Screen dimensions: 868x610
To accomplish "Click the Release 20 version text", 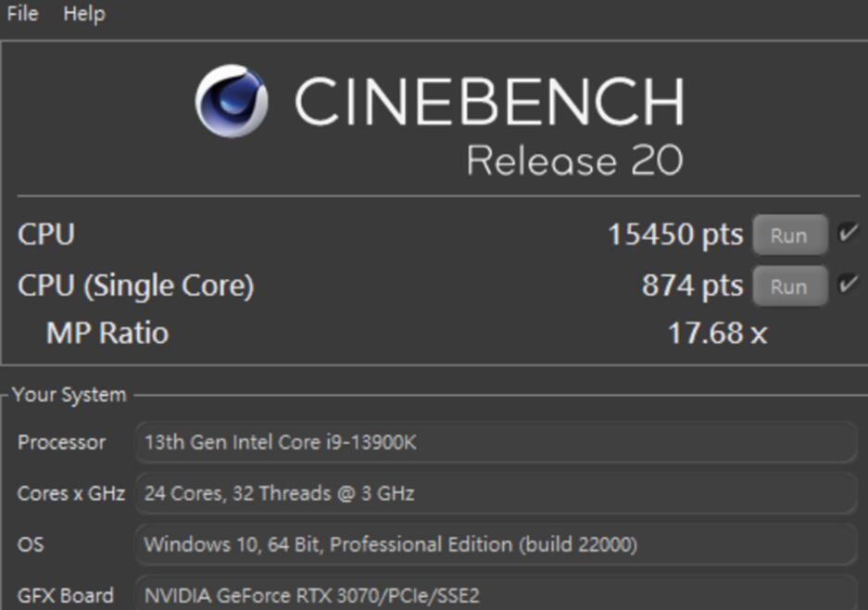I will [574, 160].
